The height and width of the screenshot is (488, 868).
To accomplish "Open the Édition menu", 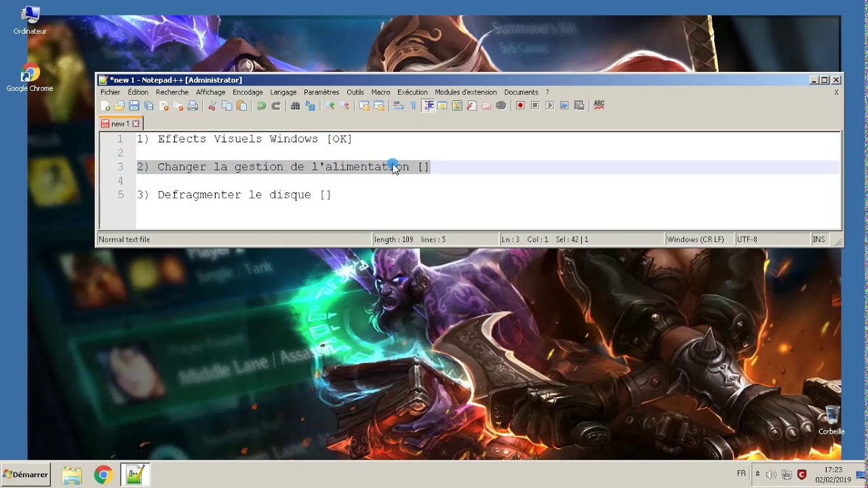I will click(138, 92).
